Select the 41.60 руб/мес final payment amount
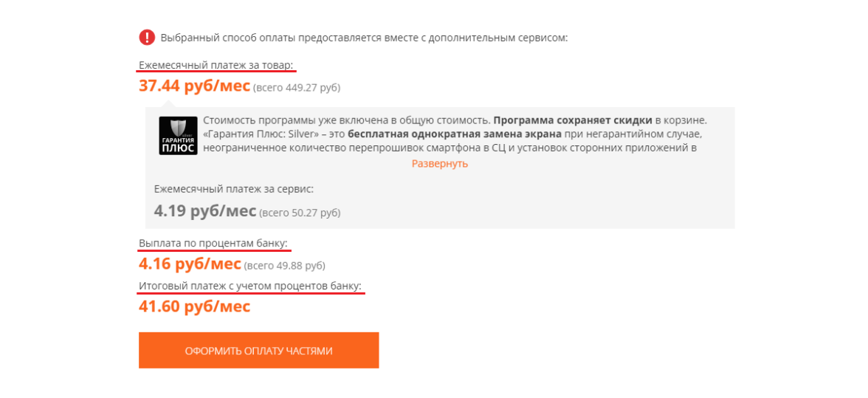Viewport: 868px width, 398px height. (194, 306)
